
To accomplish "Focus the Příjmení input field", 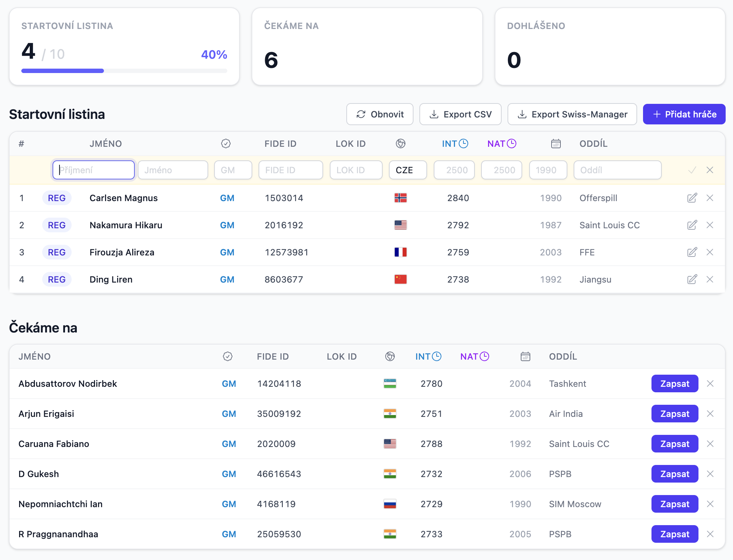I will click(94, 170).
